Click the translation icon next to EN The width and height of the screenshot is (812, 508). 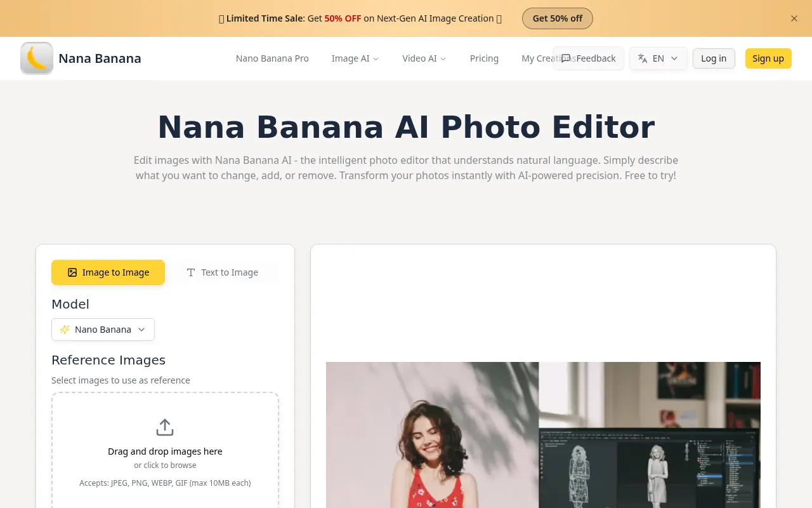coord(643,58)
